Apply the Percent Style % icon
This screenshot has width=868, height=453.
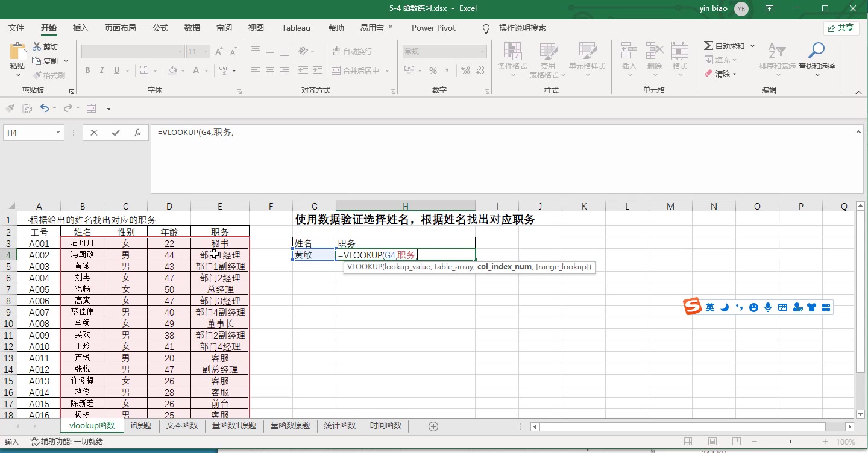[433, 70]
